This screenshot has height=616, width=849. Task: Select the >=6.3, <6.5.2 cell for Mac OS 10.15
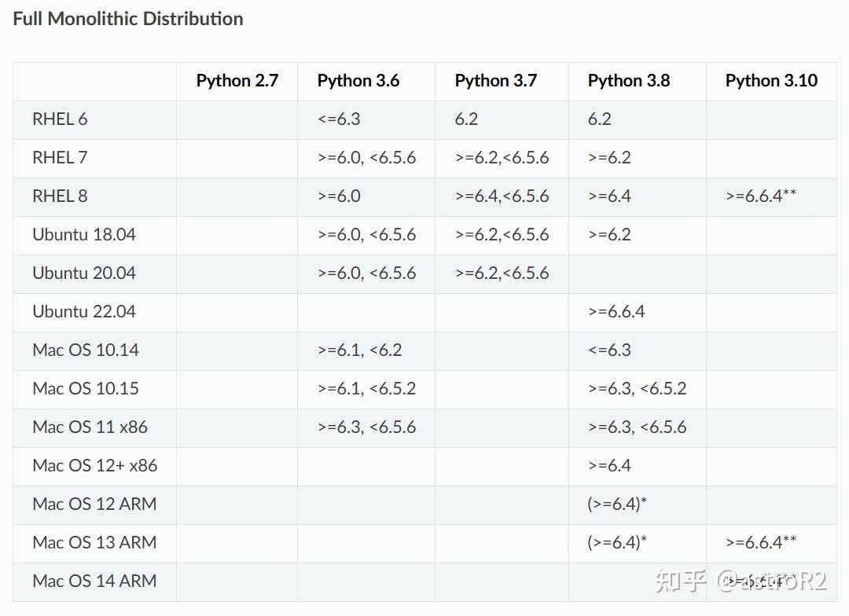click(637, 389)
